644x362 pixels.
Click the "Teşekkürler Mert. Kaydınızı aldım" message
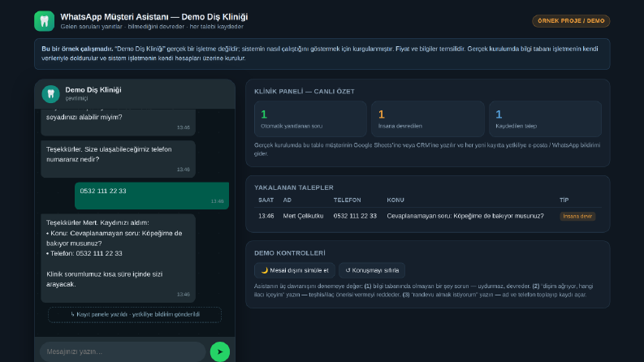118,258
